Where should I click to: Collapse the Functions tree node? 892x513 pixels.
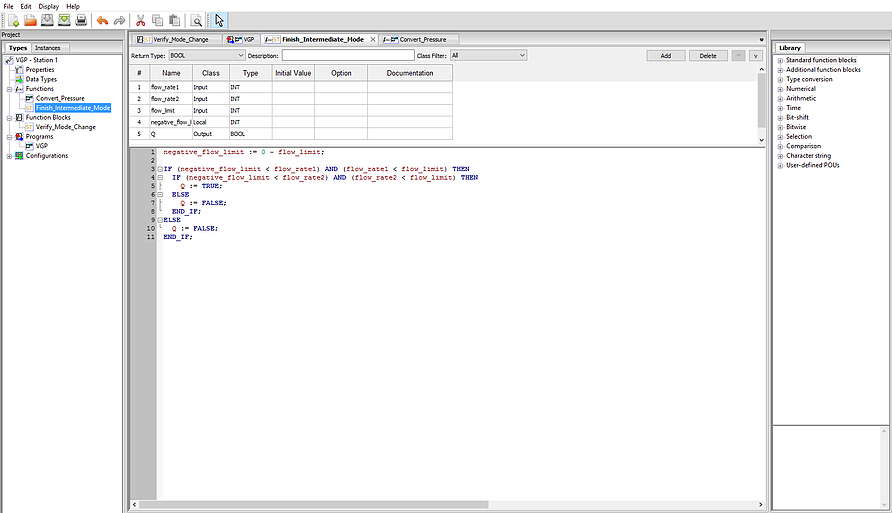point(9,89)
